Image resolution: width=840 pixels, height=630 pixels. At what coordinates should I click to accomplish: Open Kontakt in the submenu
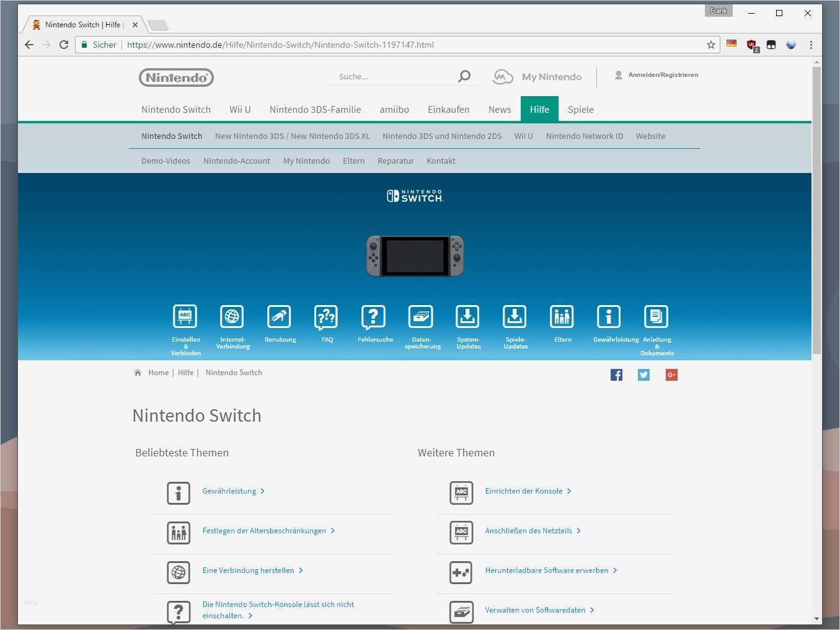[x=441, y=161]
